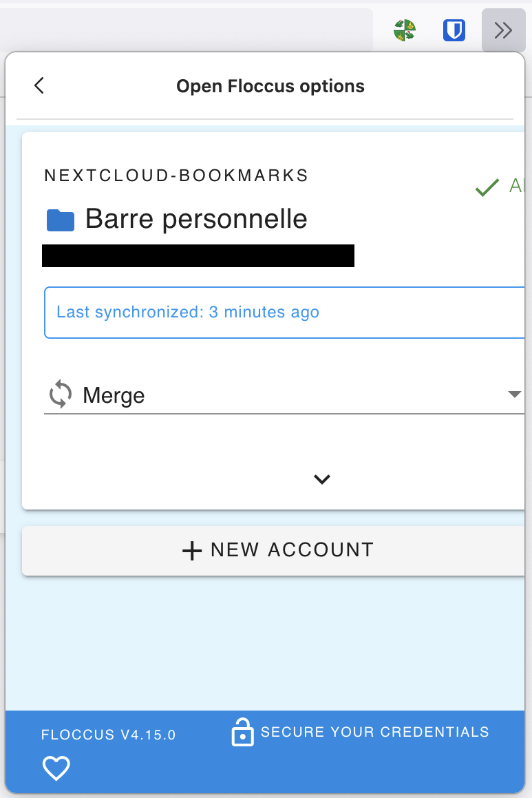Viewport: 532px width, 798px height.
Task: Click the blue folder icon beside Barre personnelle
Action: pos(61,219)
